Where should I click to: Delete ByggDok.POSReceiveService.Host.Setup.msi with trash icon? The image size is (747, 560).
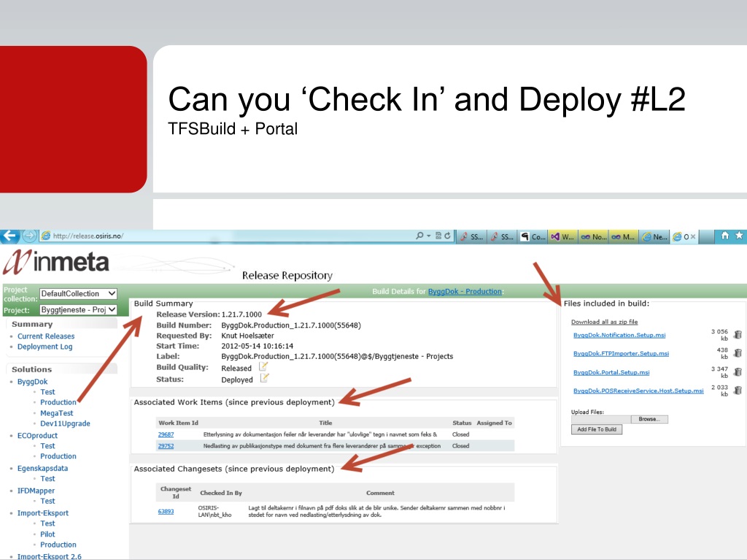coord(738,391)
